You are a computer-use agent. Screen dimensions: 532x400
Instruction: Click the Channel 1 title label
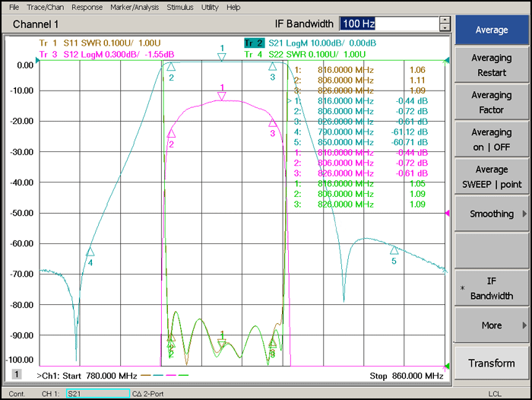pyautogui.click(x=36, y=24)
